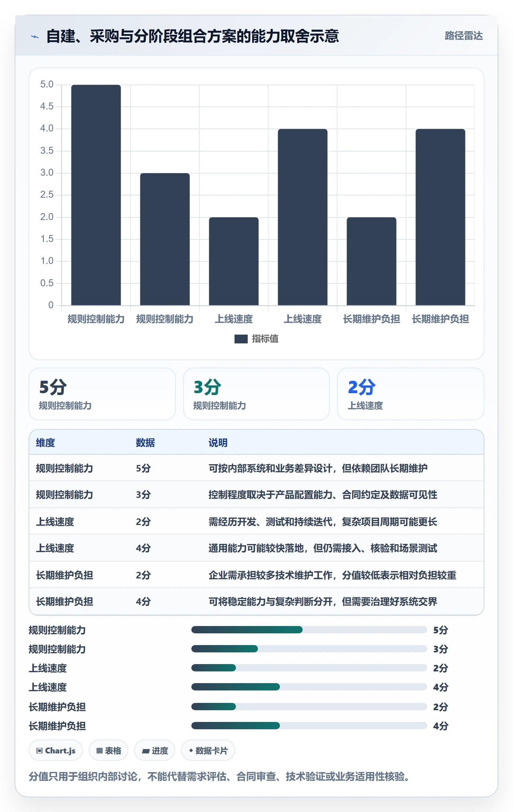Select the 进度 tag chip

click(155, 750)
